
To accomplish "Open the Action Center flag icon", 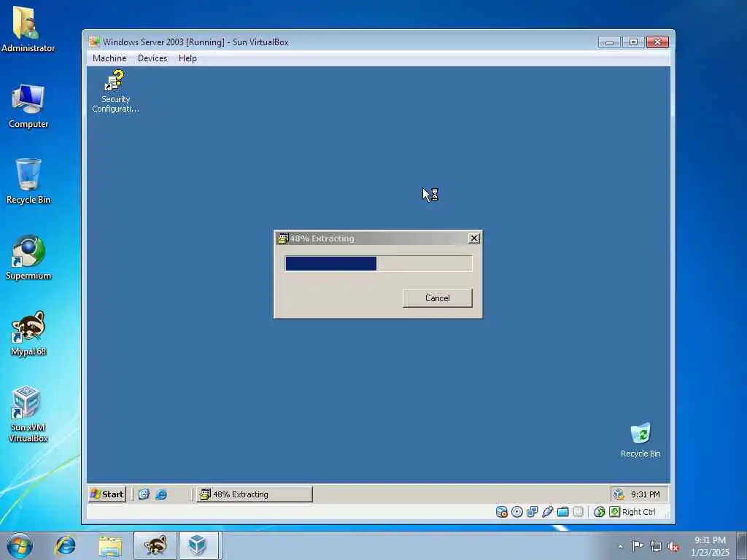I will (638, 546).
